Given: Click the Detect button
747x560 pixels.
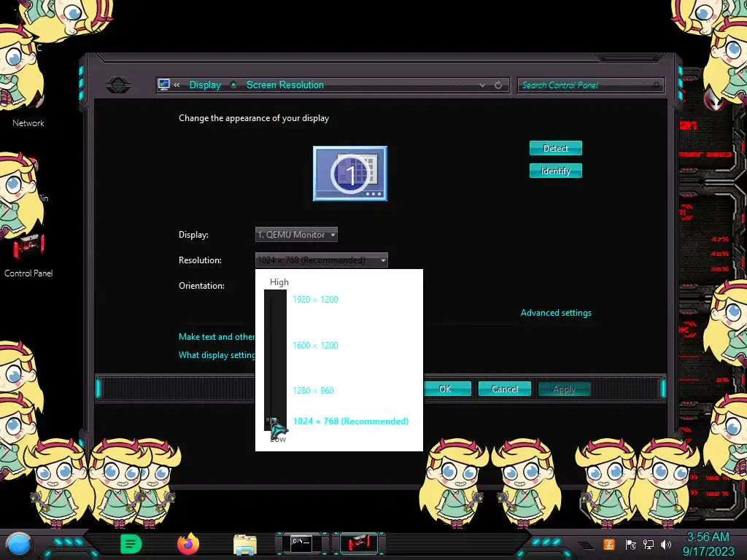Looking at the screenshot, I should 555,148.
